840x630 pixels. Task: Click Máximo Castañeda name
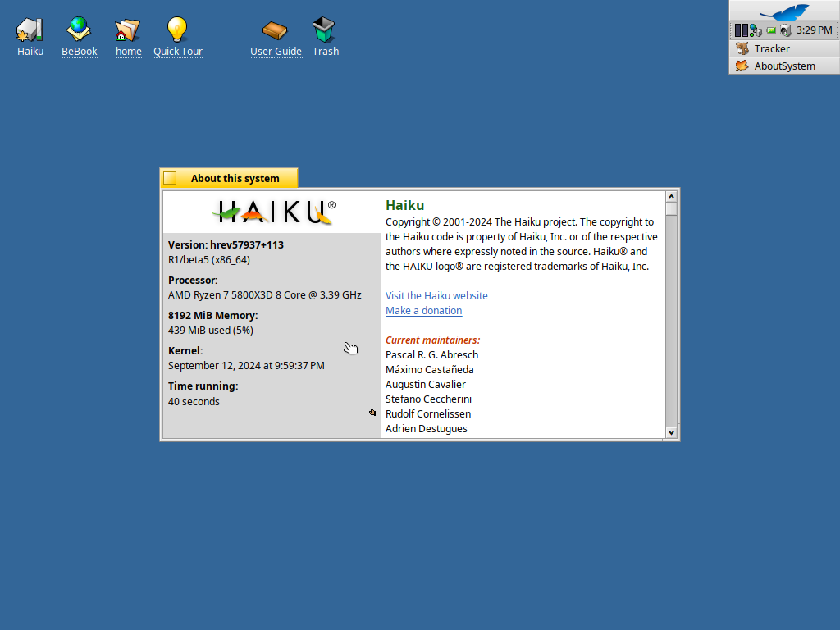tap(430, 370)
